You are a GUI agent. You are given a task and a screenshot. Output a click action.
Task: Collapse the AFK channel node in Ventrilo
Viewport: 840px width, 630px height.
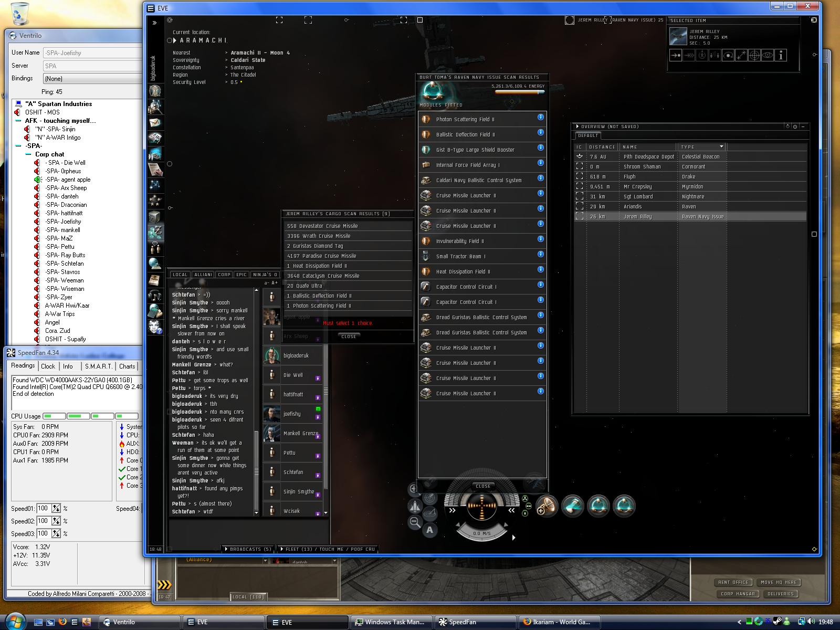19,121
